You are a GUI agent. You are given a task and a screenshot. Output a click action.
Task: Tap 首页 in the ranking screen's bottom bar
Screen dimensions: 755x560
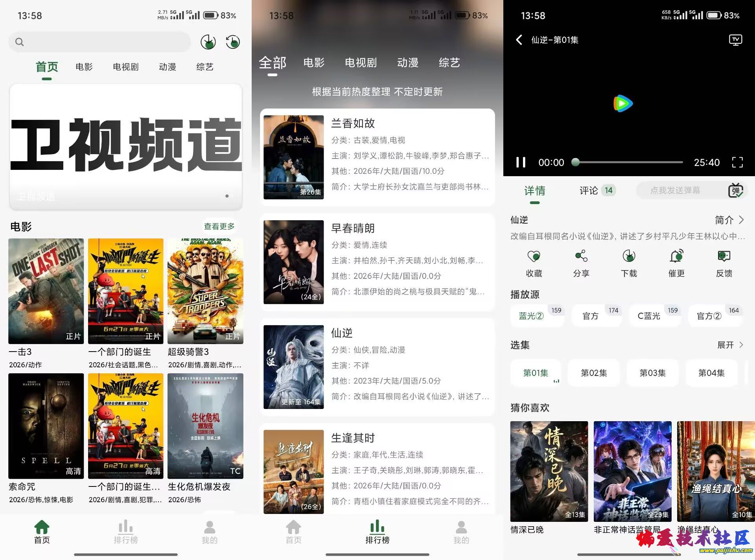click(294, 532)
